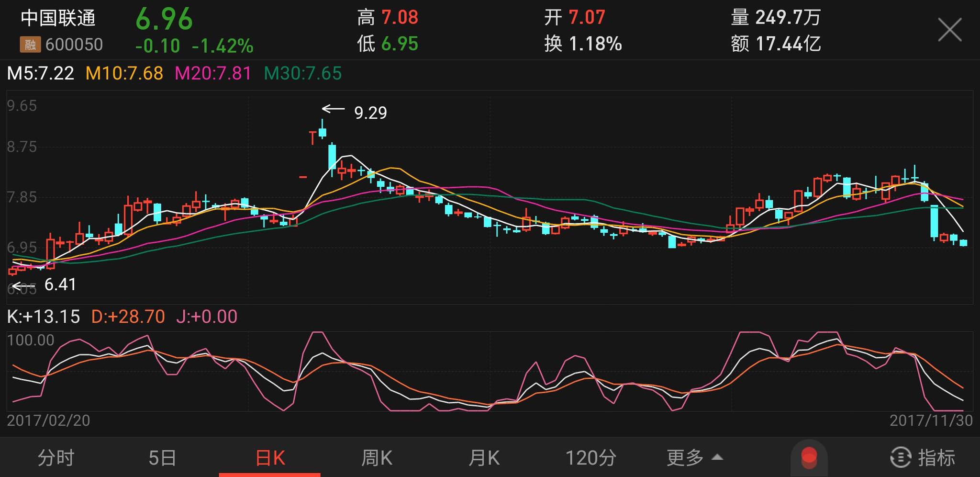Tap the end date 2017/11/30
Screen dimensions: 980x477
click(931, 420)
